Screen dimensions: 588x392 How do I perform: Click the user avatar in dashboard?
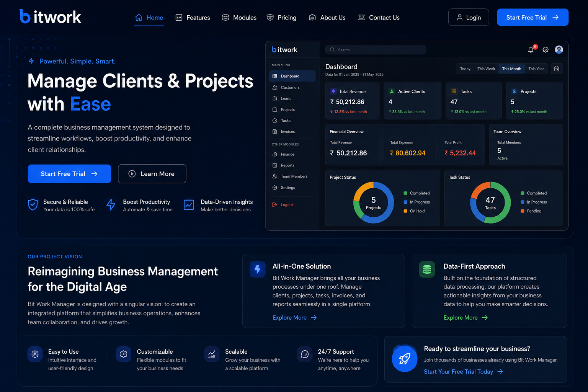559,49
